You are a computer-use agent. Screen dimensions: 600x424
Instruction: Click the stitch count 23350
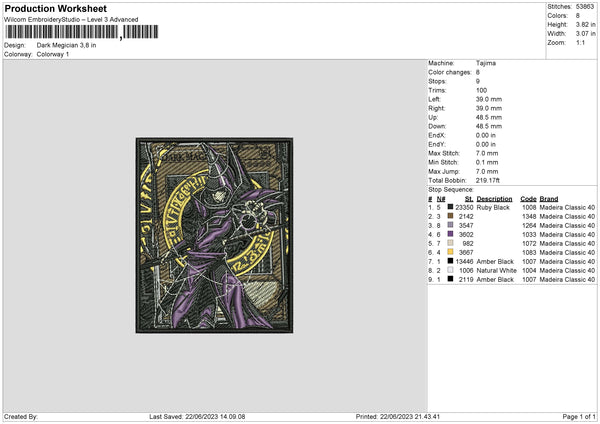[x=464, y=207]
